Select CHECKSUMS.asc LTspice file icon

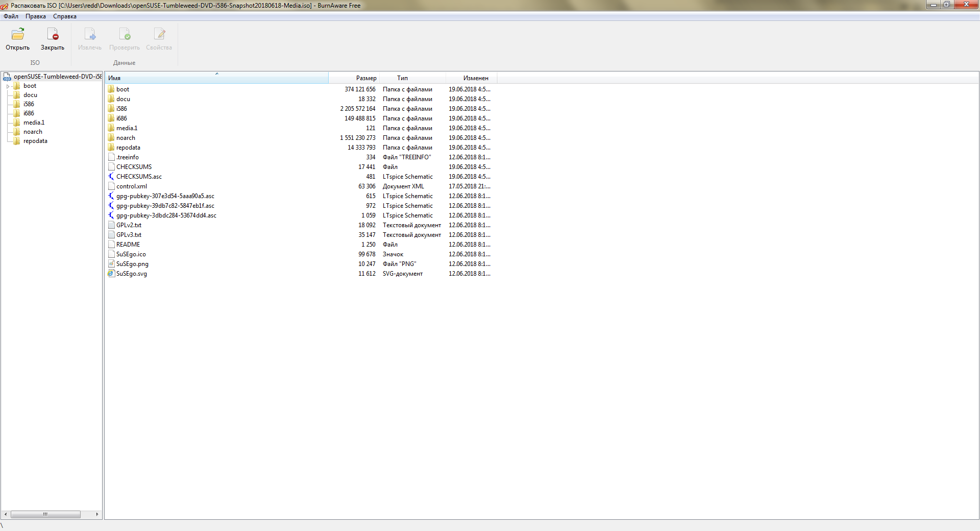coord(111,177)
